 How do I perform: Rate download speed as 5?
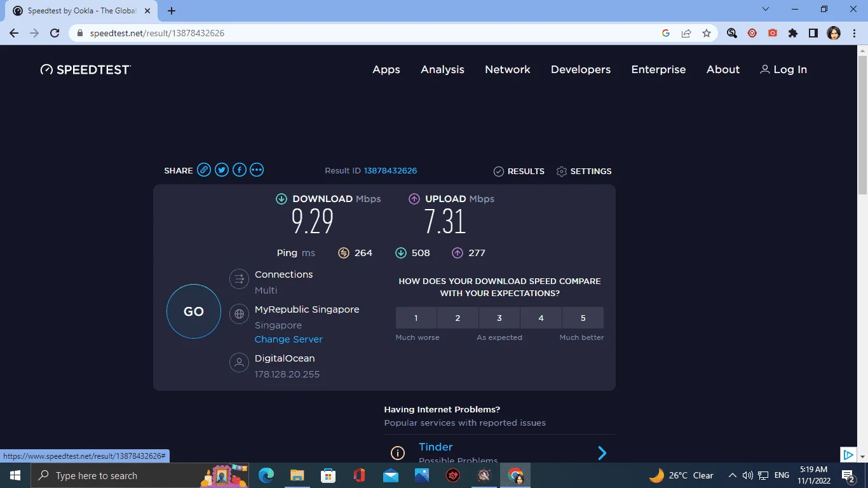(583, 318)
